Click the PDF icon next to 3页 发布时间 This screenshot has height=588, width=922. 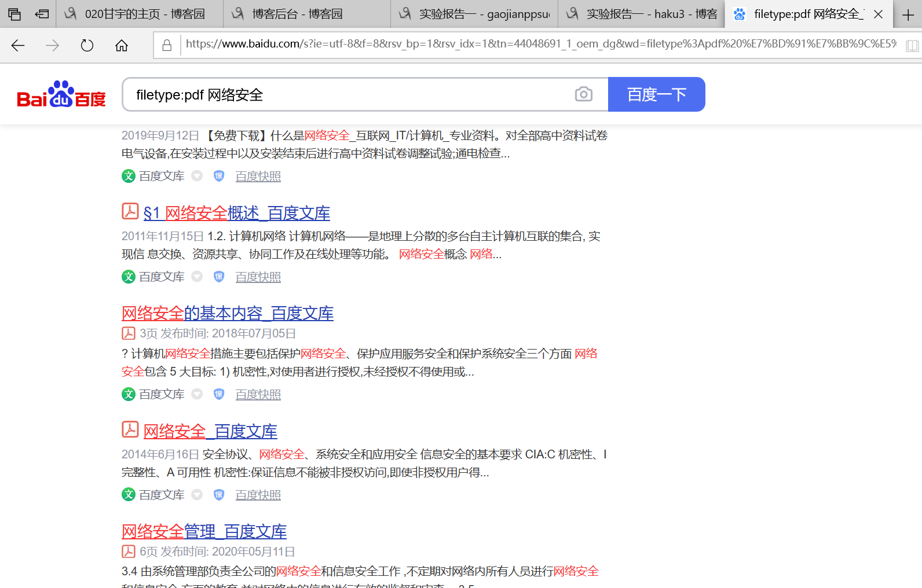(x=128, y=333)
